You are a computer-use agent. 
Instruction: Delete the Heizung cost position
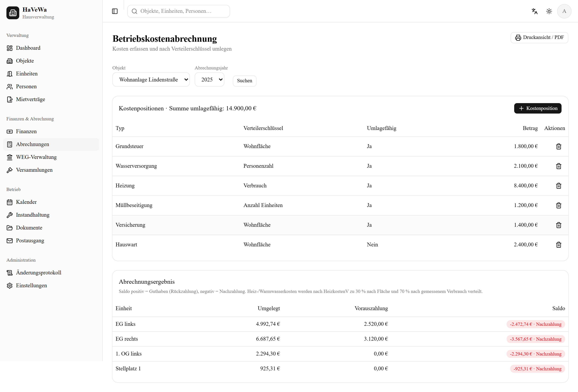559,186
